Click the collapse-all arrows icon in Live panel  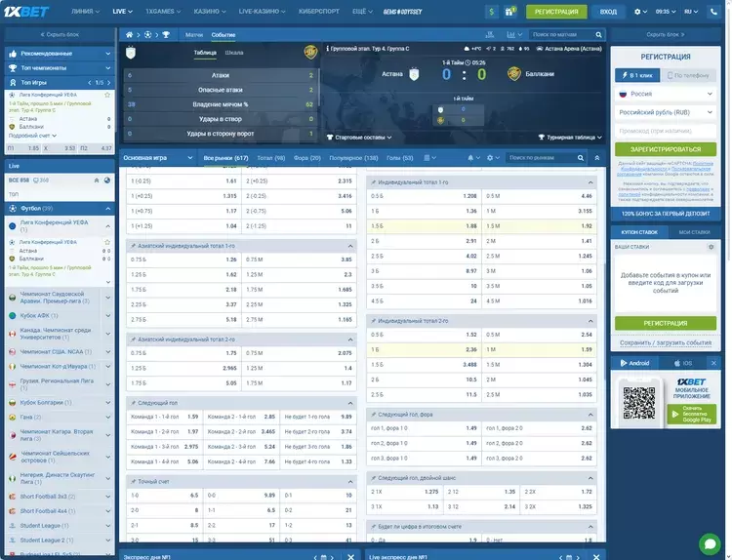coord(97,180)
